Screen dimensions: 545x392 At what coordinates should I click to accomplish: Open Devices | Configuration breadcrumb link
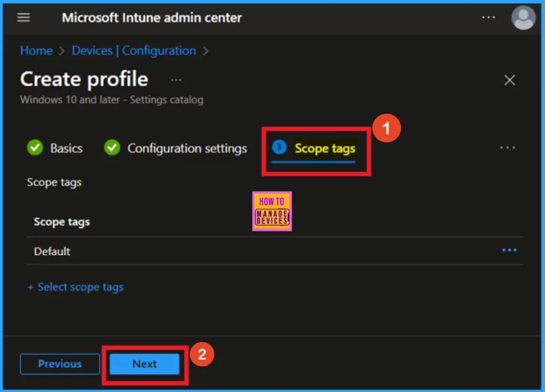(x=134, y=51)
